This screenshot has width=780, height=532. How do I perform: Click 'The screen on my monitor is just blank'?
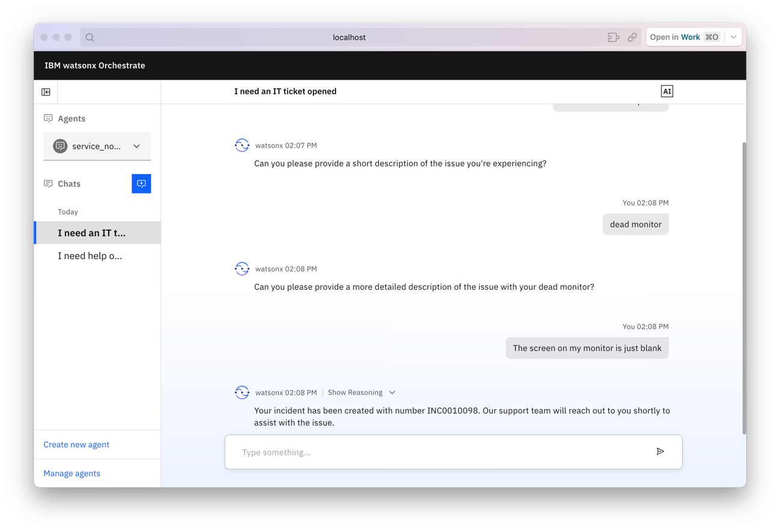tap(587, 348)
